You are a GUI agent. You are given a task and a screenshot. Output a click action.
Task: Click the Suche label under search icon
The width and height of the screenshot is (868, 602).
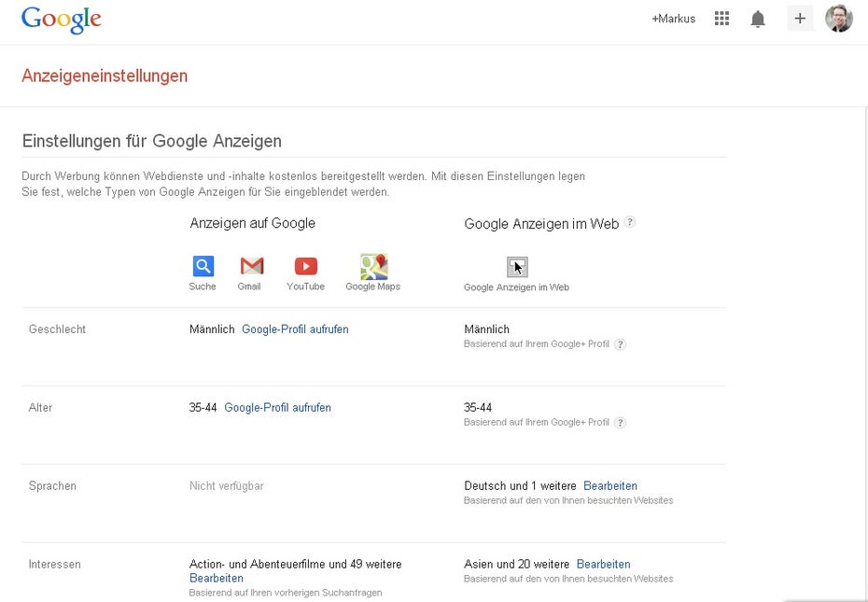click(x=202, y=287)
